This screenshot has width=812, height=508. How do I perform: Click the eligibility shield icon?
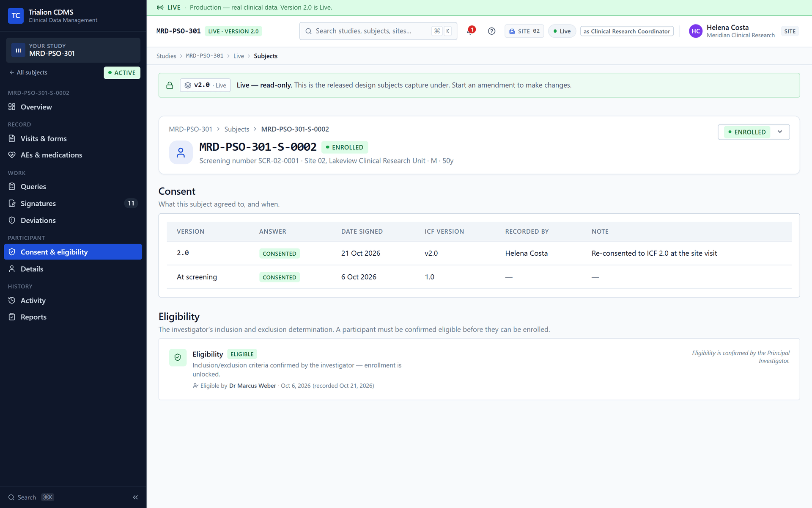[x=178, y=357]
